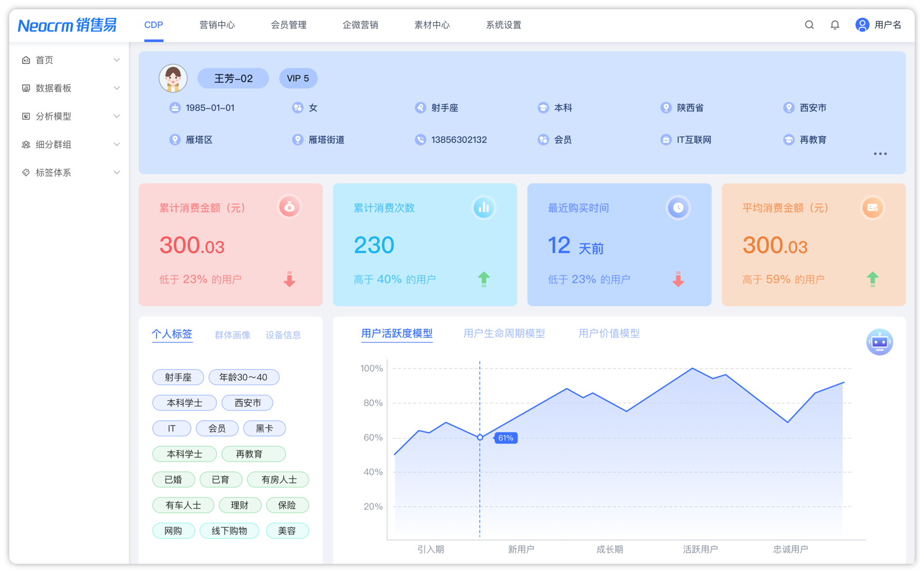The width and height of the screenshot is (924, 573).
Task: Click the location pin beside 雁塔街道
Action: 298,140
